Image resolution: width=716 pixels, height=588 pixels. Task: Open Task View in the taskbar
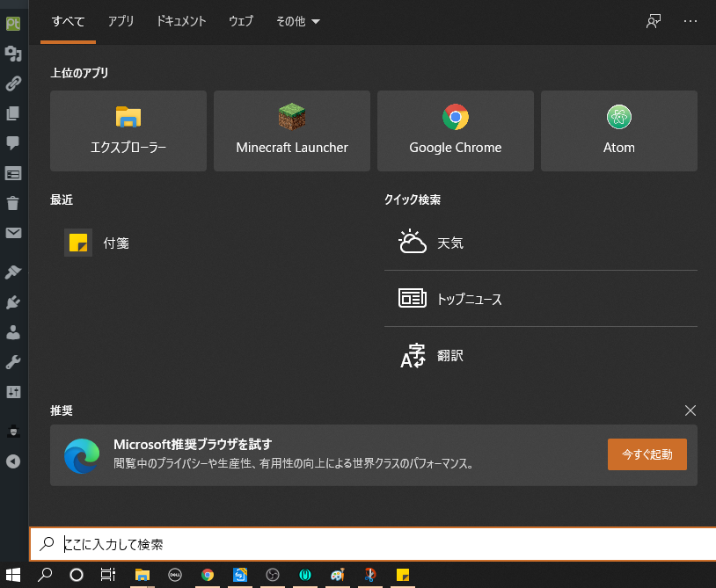pyautogui.click(x=107, y=575)
